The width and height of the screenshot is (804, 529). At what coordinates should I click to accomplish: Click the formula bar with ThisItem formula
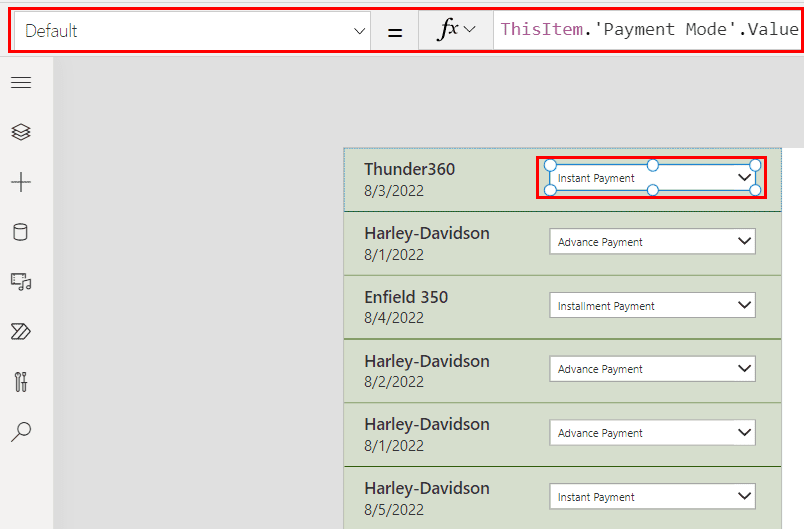[x=648, y=30]
